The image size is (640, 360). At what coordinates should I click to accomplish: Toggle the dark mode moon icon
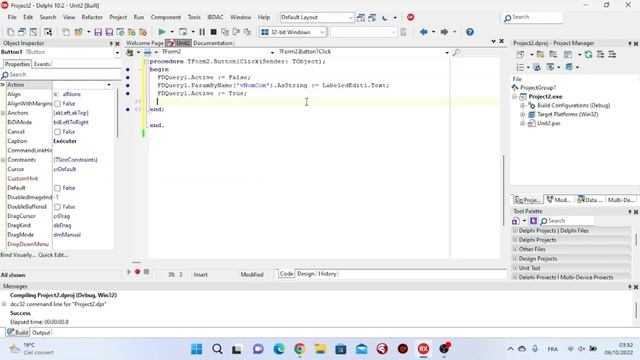(385, 18)
